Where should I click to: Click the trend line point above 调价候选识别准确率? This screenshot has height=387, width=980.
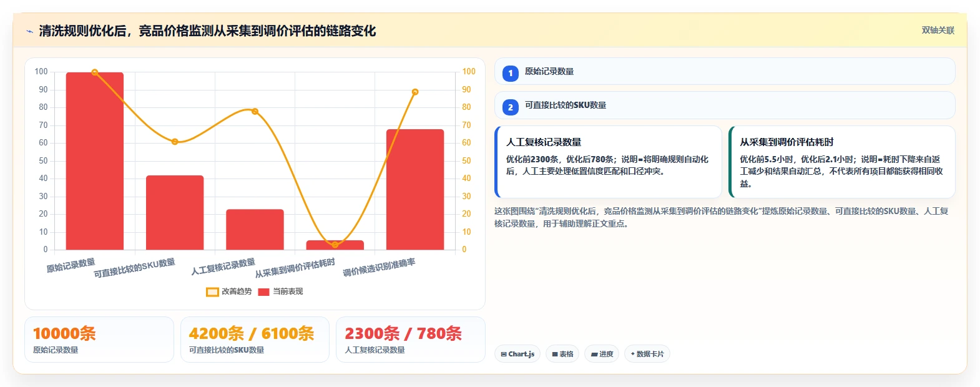pos(415,92)
